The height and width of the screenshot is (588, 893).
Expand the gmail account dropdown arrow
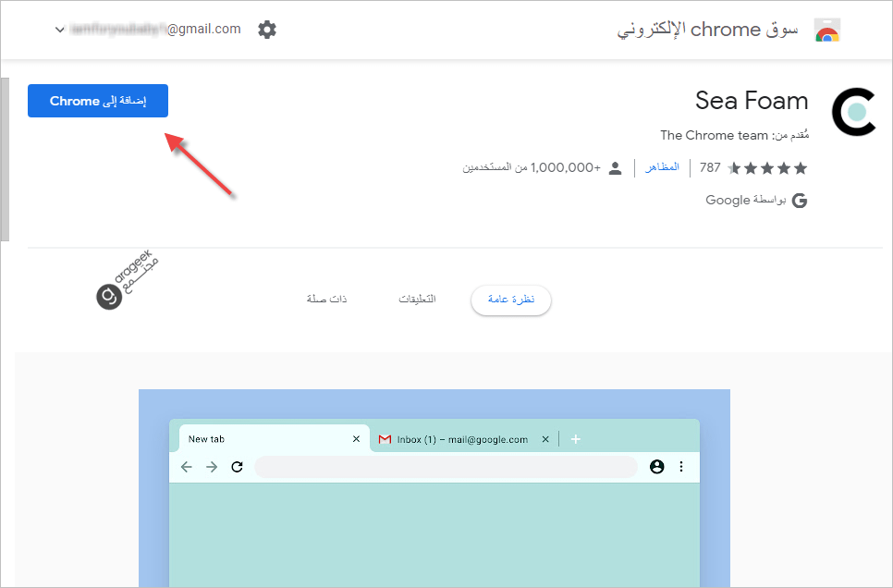tap(59, 30)
